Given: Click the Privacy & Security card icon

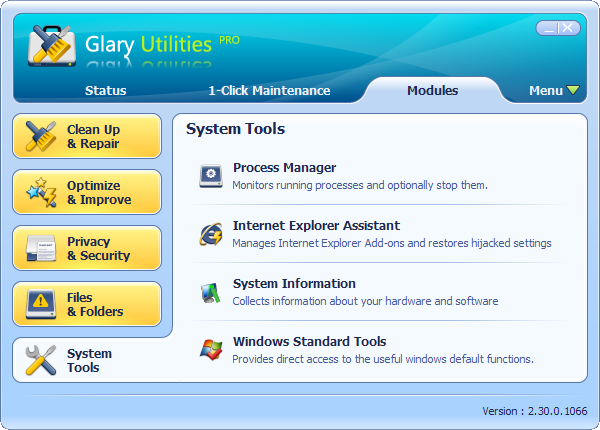Looking at the screenshot, I should coord(41,248).
